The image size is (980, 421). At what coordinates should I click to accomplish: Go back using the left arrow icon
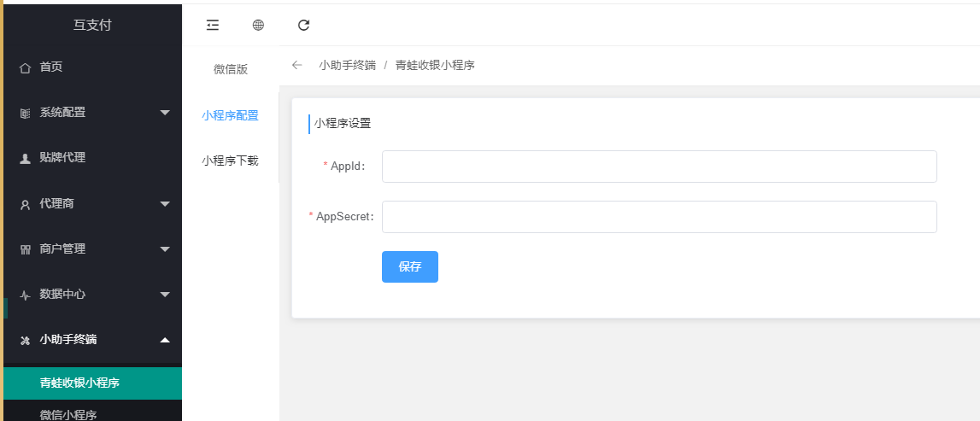click(296, 65)
